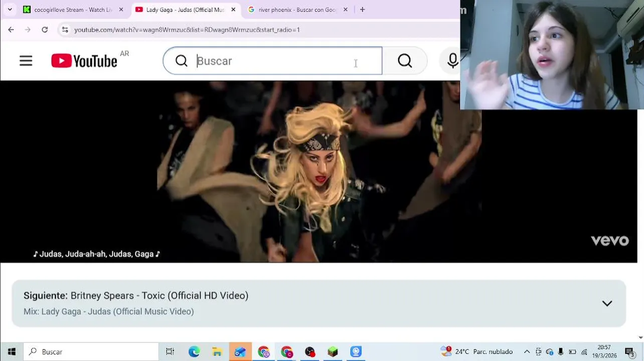Open the Windows Start menu
The height and width of the screenshot is (361, 644).
point(12,351)
